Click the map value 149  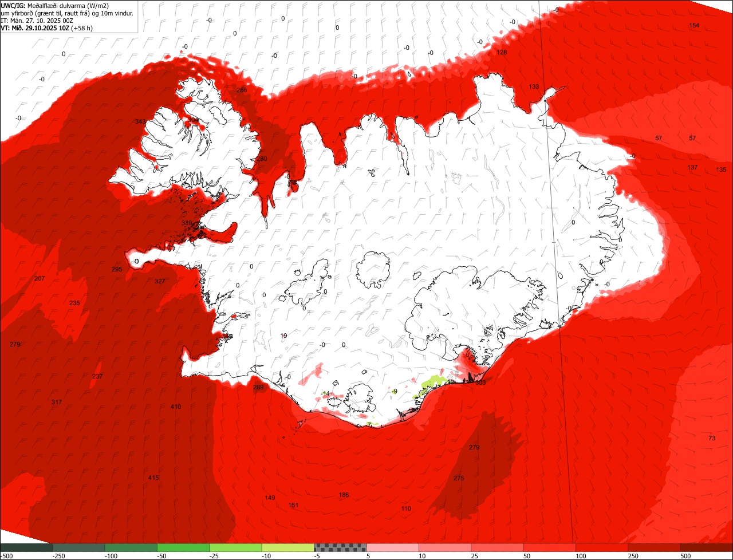coord(270,498)
